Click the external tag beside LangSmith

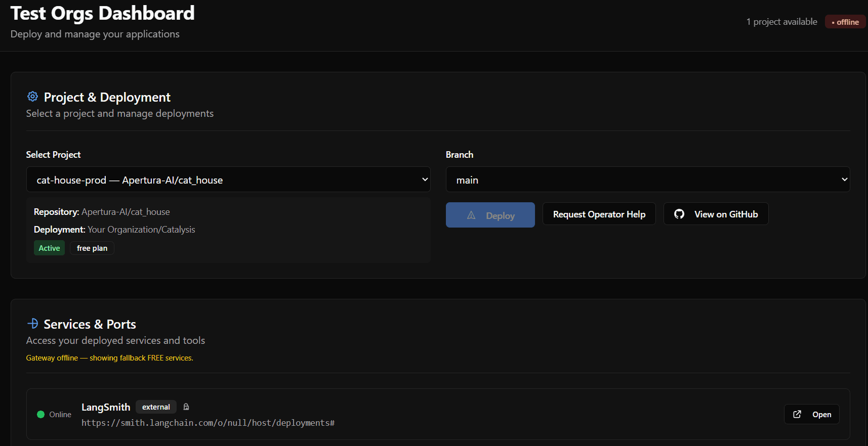click(156, 407)
